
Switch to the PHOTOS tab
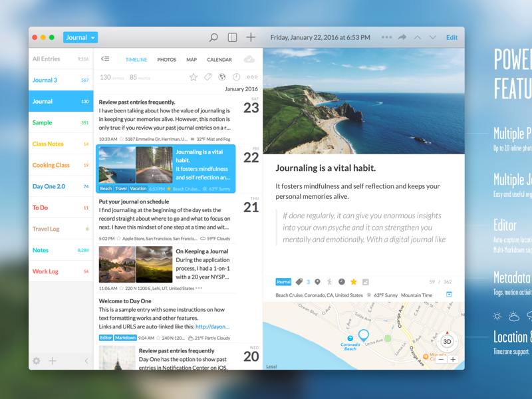click(166, 59)
